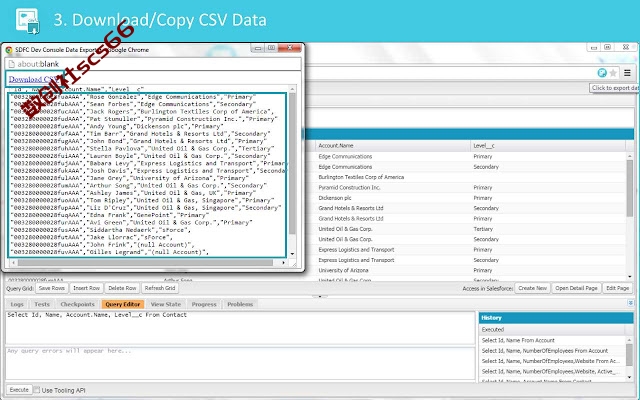This screenshot has width=640, height=400.
Task: Sort by Level__c column header
Action: click(x=548, y=146)
